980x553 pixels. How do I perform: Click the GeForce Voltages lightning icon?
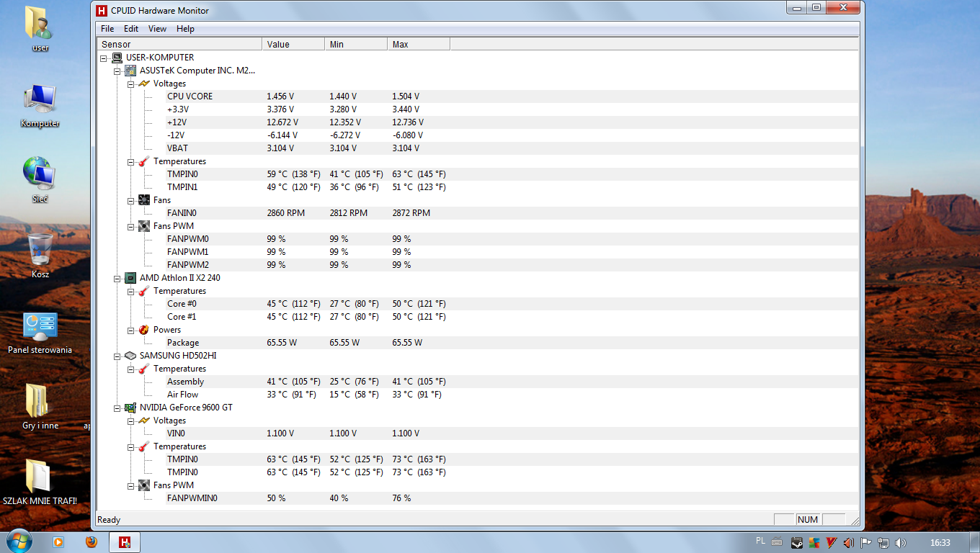click(x=144, y=421)
